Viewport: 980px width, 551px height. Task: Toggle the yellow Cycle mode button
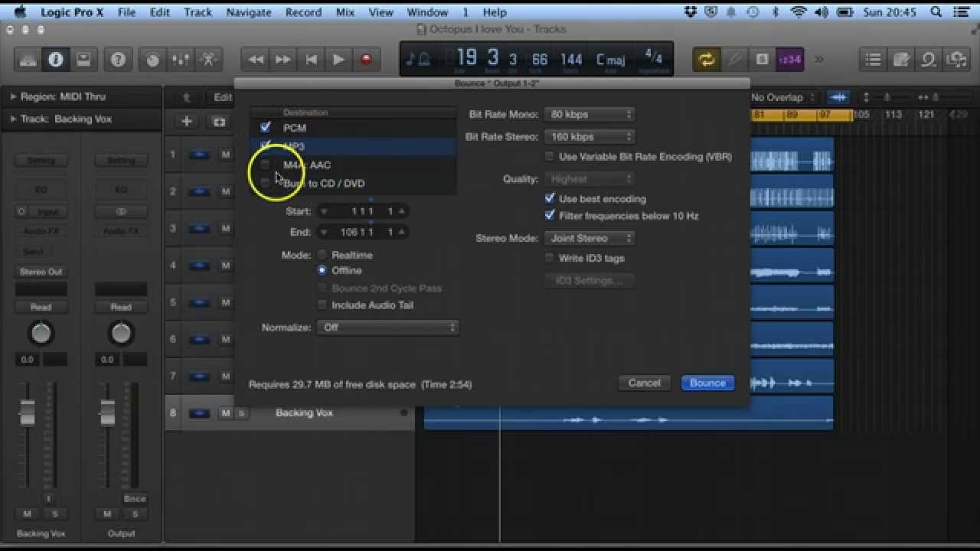pyautogui.click(x=707, y=59)
